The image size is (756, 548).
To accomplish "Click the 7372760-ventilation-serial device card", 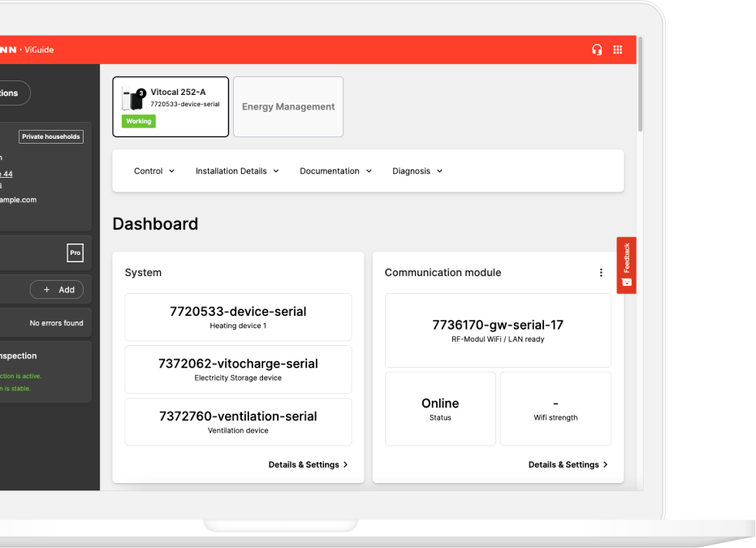I will [238, 421].
